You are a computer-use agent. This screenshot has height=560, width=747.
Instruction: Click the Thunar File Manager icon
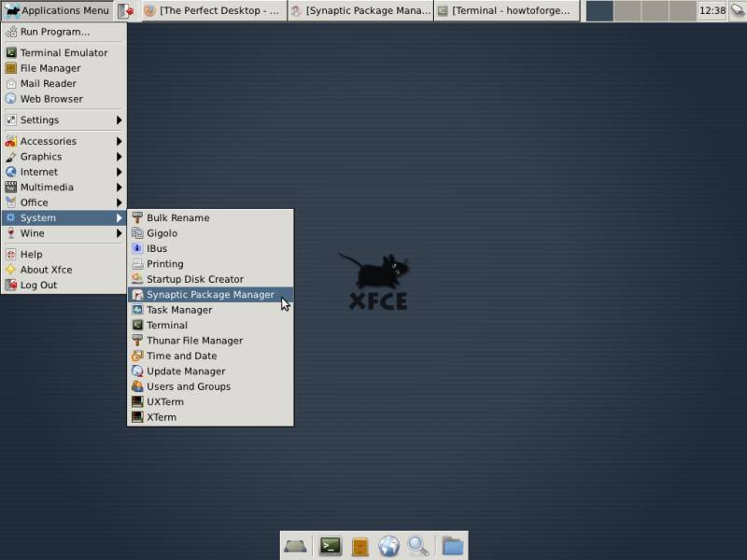137,341
